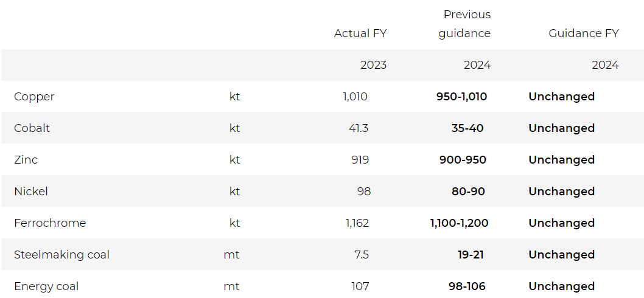Click the Copper row label
Viewport: 644px width, 298px height.
[34, 97]
